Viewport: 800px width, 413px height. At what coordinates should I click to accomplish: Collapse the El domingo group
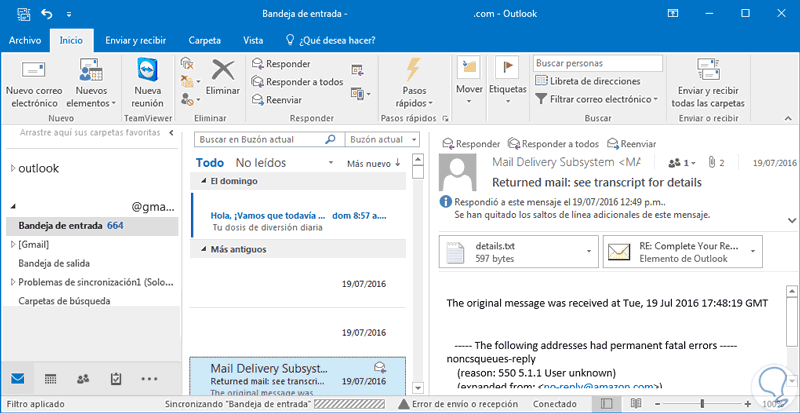[x=204, y=181]
